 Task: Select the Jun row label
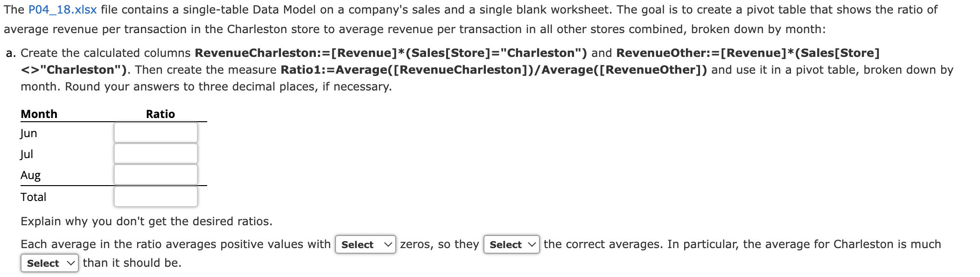point(29,133)
